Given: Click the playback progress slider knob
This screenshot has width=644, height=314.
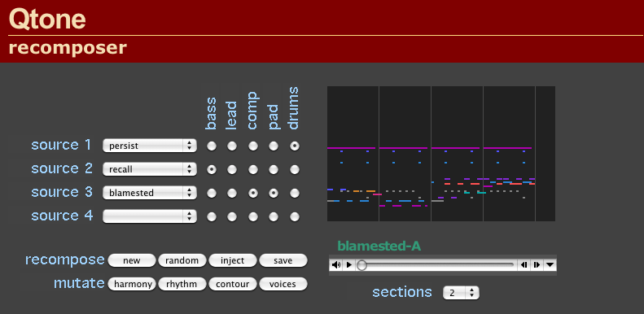Looking at the screenshot, I should (x=361, y=264).
